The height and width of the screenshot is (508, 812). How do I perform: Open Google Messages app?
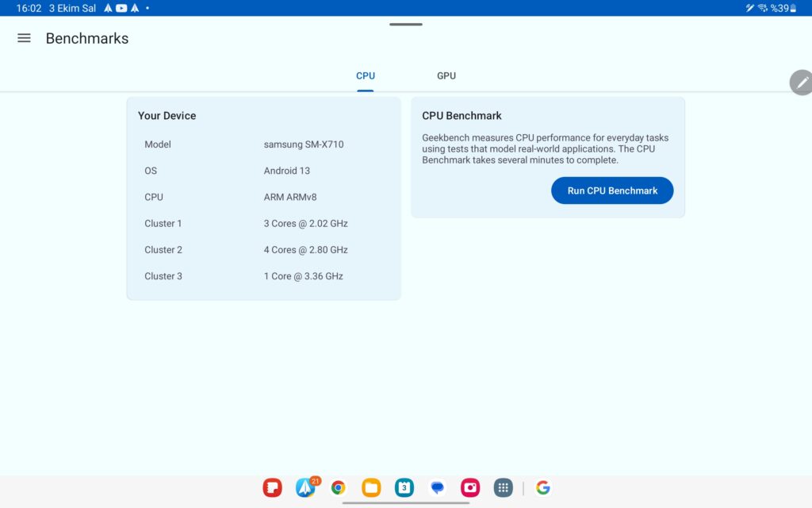pyautogui.click(x=437, y=488)
